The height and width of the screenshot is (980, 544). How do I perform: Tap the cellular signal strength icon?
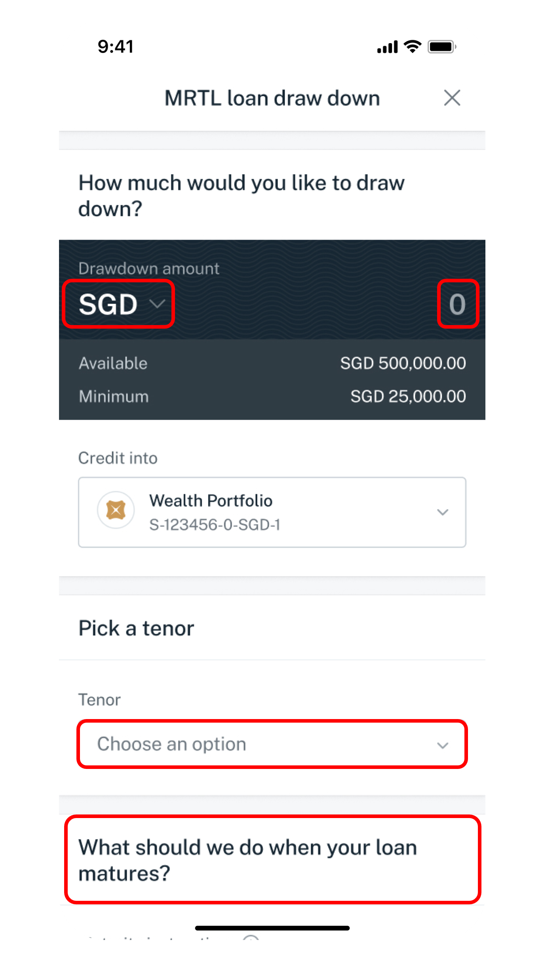pyautogui.click(x=387, y=47)
